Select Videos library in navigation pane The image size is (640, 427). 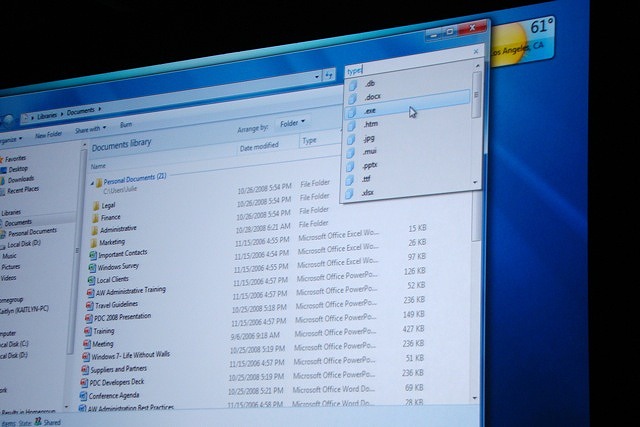(8, 278)
